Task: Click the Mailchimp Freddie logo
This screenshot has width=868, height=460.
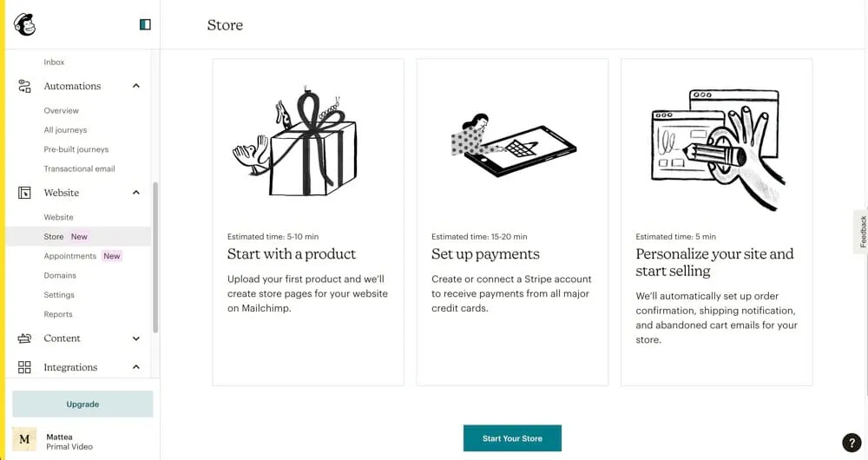Action: point(24,24)
